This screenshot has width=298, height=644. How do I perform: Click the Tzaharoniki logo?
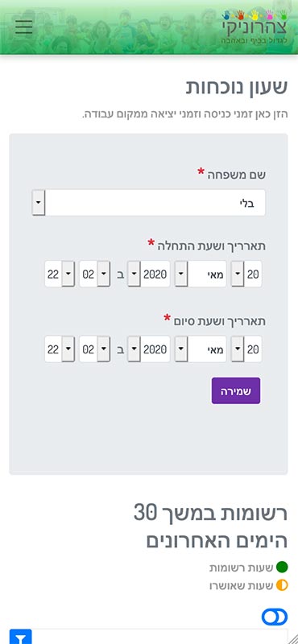point(255,27)
